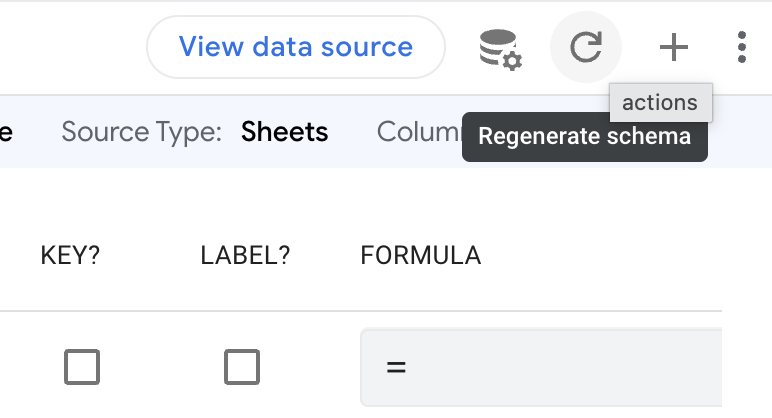
Task: Click the partially hidden Columns label
Action: coord(416,132)
